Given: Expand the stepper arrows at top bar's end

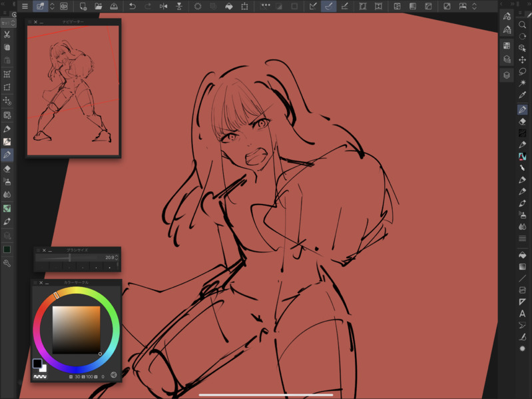Looking at the screenshot, I should (x=474, y=6).
